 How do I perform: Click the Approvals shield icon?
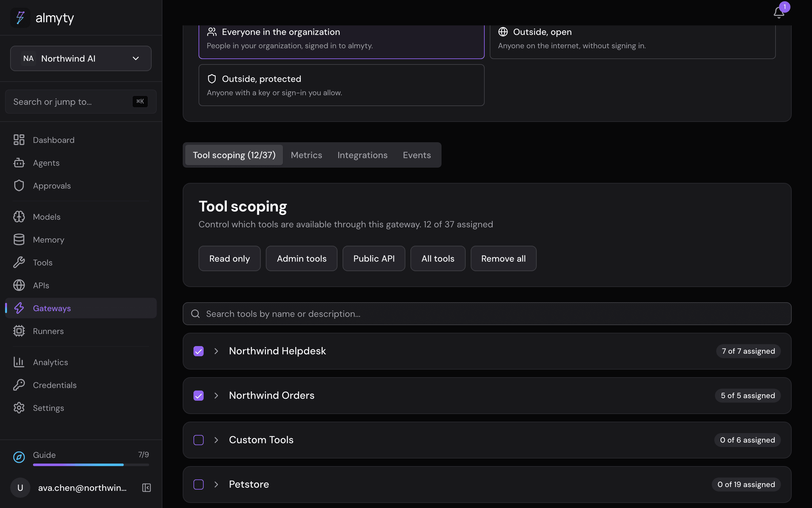pos(19,185)
